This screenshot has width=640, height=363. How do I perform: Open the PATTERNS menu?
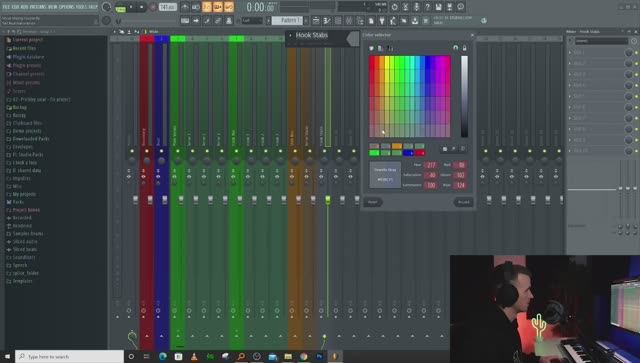(37, 7)
